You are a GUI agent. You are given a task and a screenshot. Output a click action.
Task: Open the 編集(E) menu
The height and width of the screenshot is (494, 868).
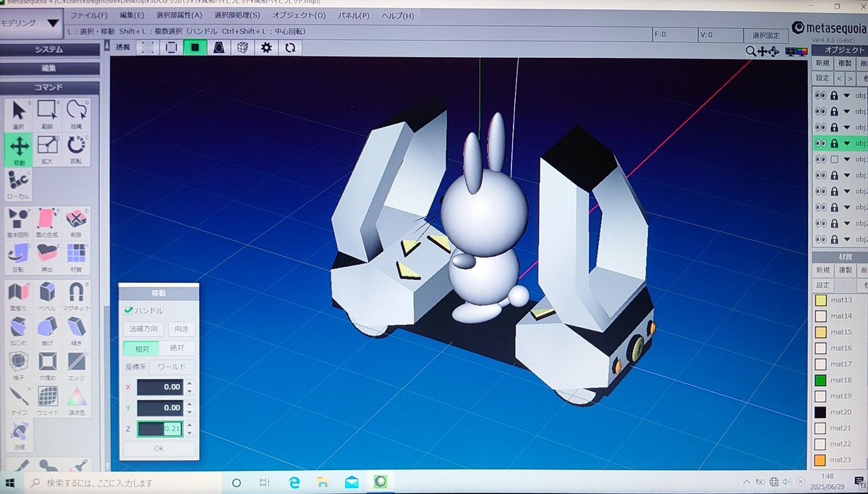(132, 15)
